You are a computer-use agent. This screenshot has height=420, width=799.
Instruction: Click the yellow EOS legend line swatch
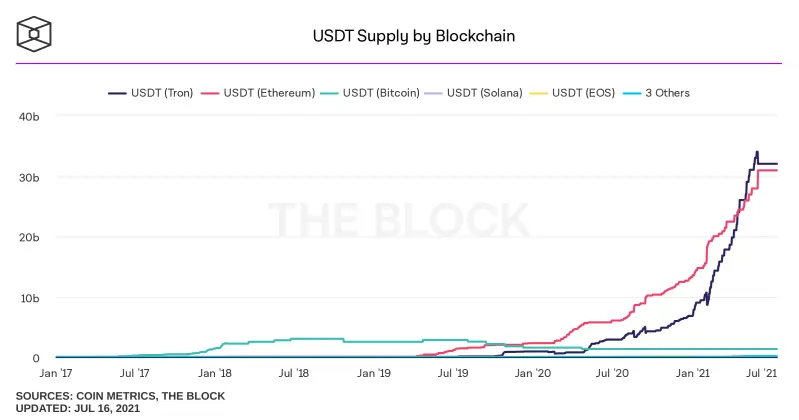539,93
